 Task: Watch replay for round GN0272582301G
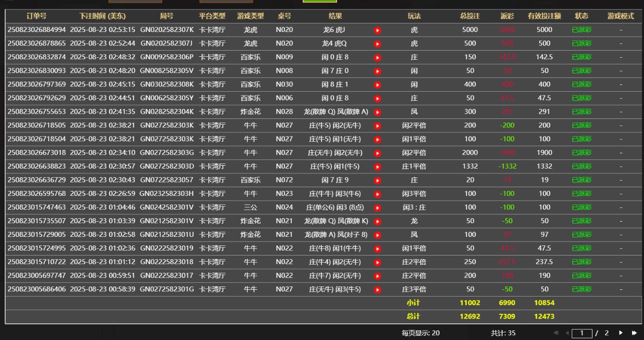pos(378,290)
